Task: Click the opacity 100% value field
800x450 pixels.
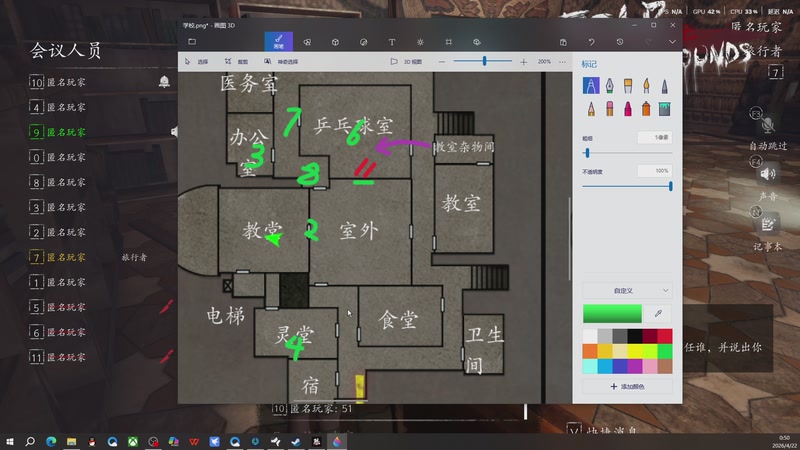Action: tap(655, 171)
